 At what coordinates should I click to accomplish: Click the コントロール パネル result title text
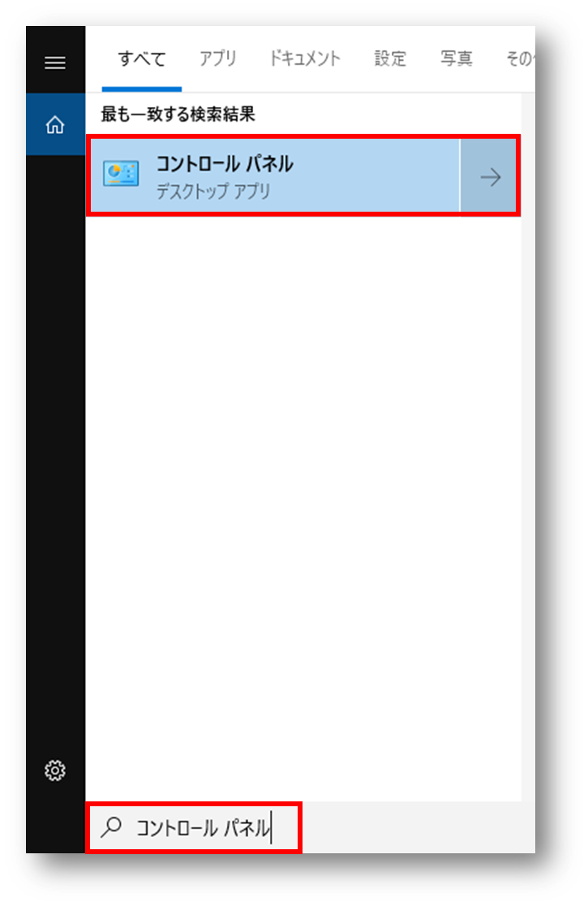(225, 164)
